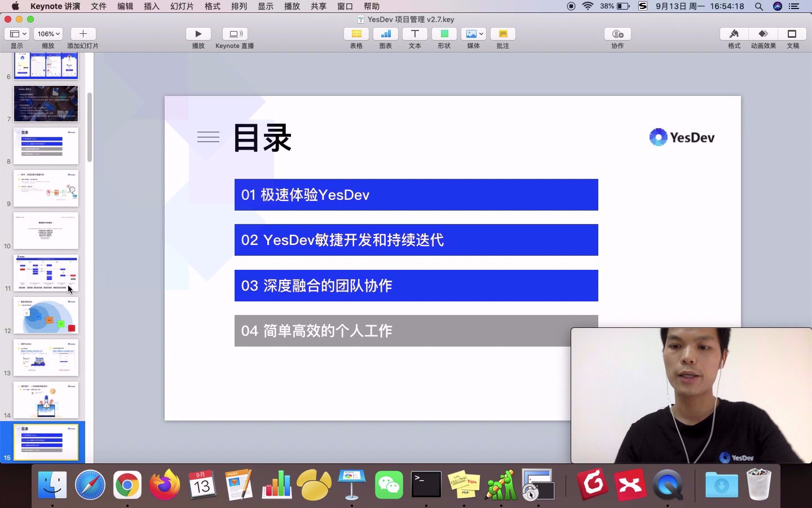Open Calendar from the Dock
812x508 pixels.
pyautogui.click(x=202, y=484)
